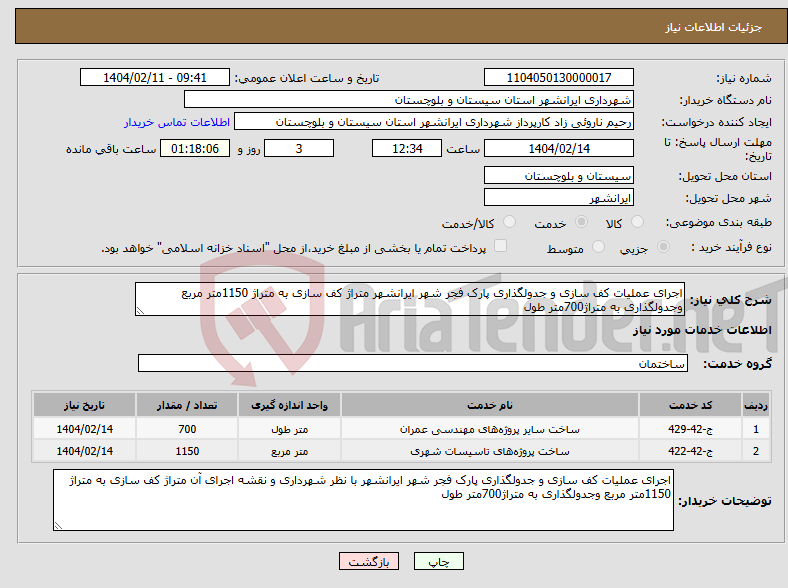Click the ایجاد کننده درخواست field

click(434, 122)
